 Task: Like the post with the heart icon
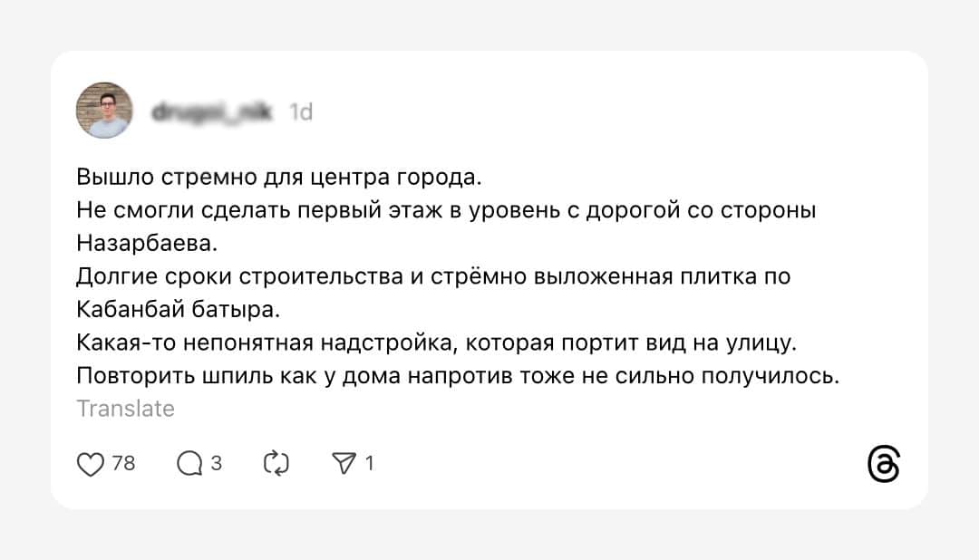pos(91,464)
